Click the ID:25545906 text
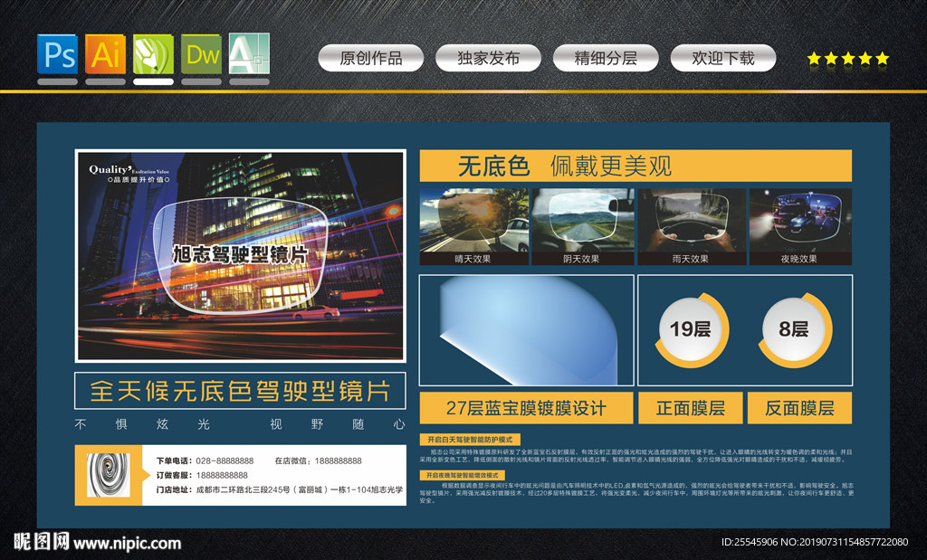The width and height of the screenshot is (927, 560). 750,542
